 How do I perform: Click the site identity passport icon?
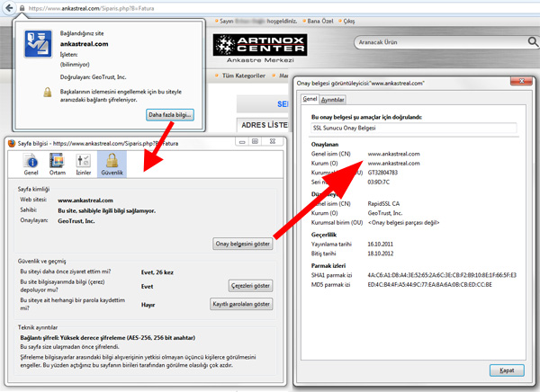pos(38,44)
